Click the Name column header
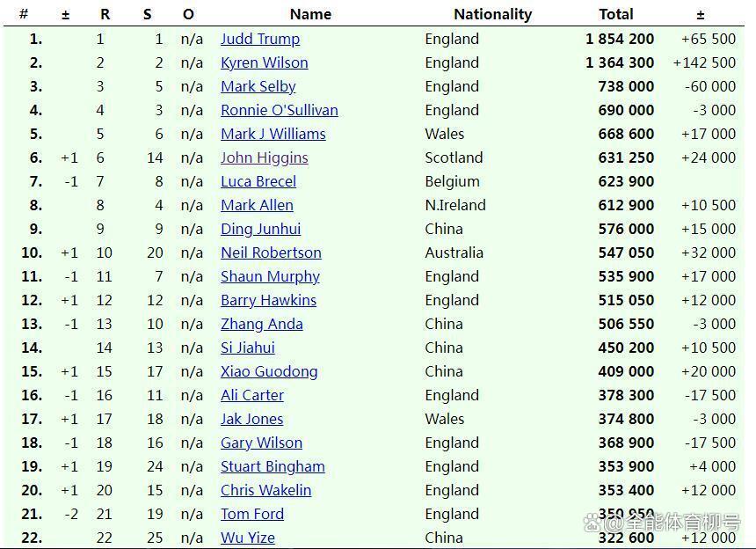The width and height of the screenshot is (756, 549). pyautogui.click(x=310, y=14)
